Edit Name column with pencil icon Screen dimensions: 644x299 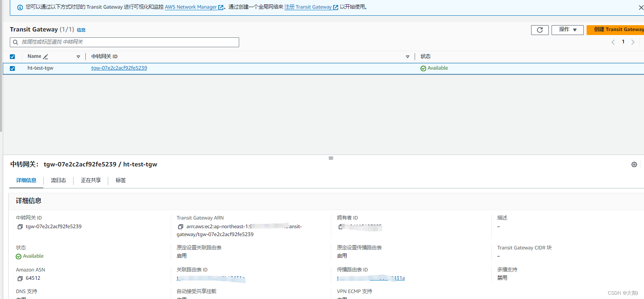(46, 57)
